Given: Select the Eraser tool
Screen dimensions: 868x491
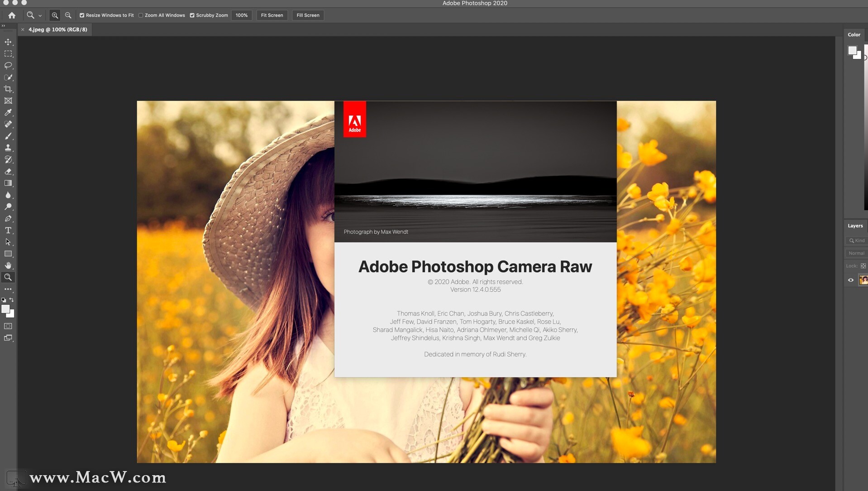Looking at the screenshot, I should click(x=8, y=172).
